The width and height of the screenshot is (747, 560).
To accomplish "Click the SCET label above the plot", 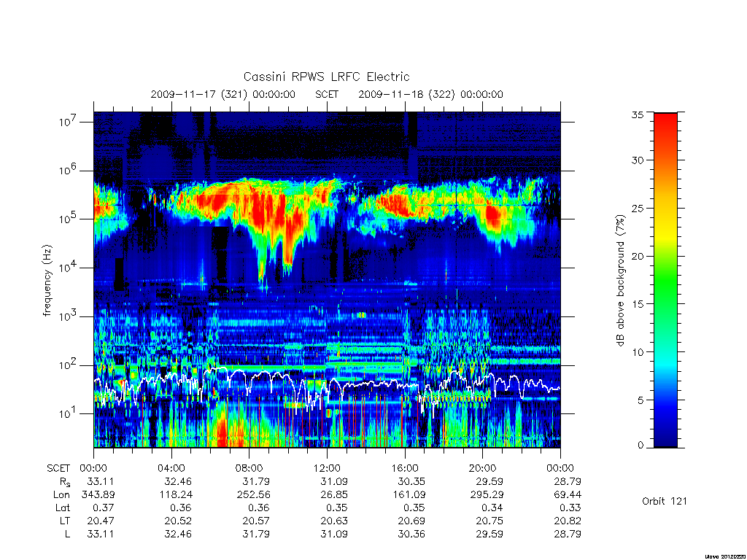I will (x=327, y=94).
